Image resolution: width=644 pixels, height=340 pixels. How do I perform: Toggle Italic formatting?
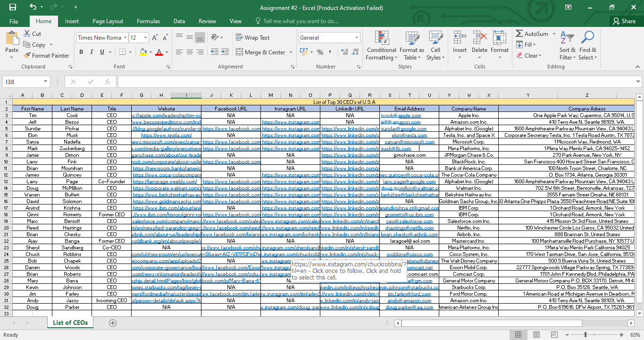(92, 52)
